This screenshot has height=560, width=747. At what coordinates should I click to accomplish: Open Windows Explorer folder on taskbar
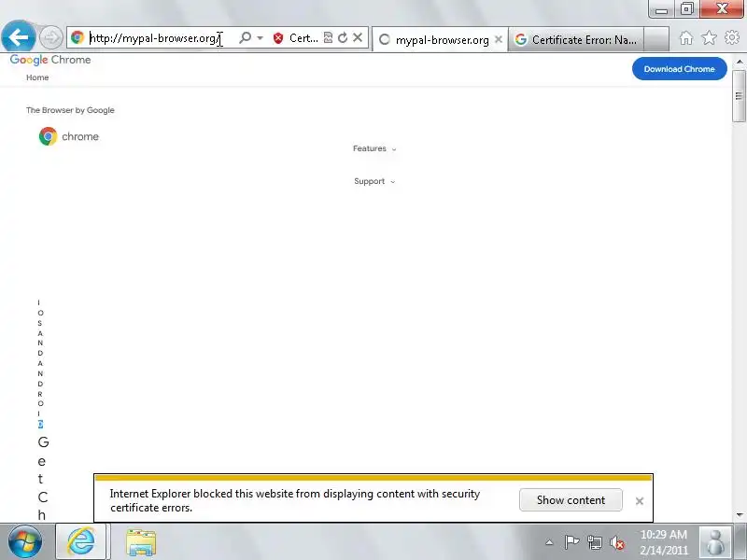coord(141,542)
